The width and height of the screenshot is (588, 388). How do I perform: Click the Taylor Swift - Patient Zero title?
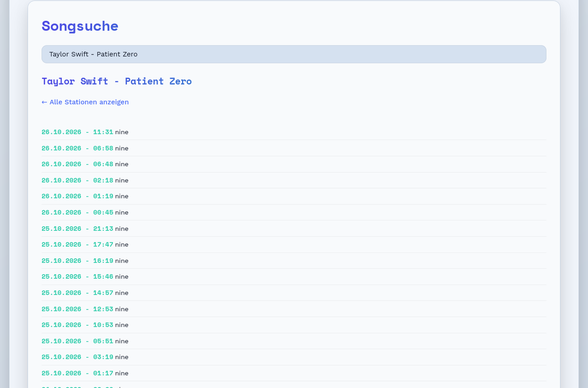(x=117, y=81)
